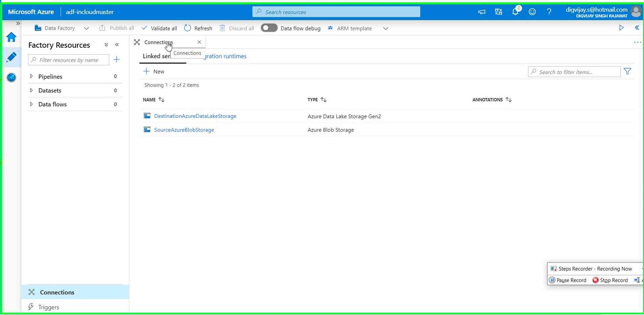Open the Monitor gauge icon
The image size is (644, 315).
pyautogui.click(x=11, y=77)
